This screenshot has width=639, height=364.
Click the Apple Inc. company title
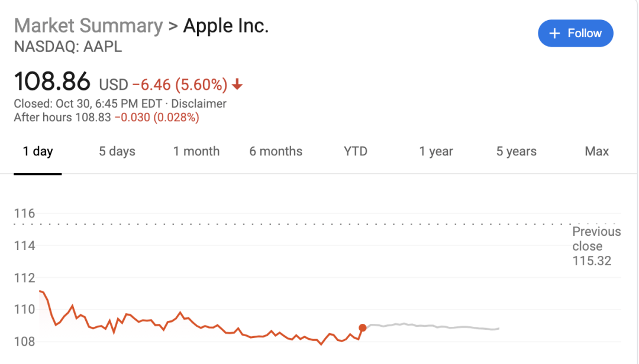(226, 26)
